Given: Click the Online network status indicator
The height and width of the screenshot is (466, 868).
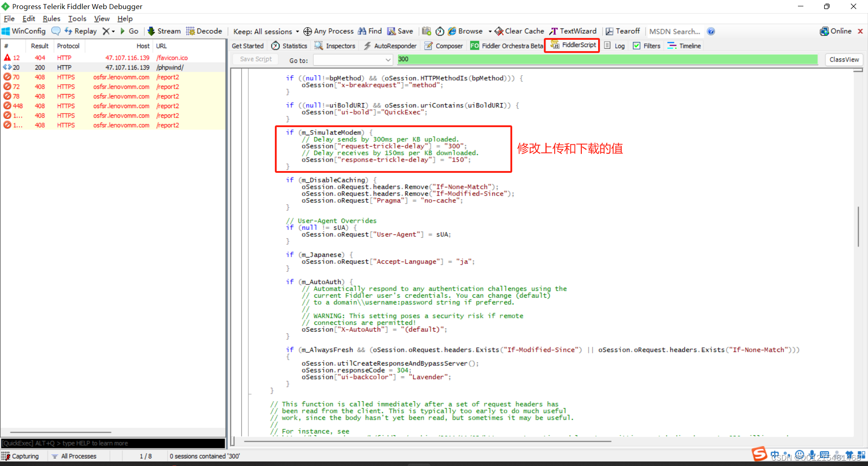Looking at the screenshot, I should pos(835,31).
